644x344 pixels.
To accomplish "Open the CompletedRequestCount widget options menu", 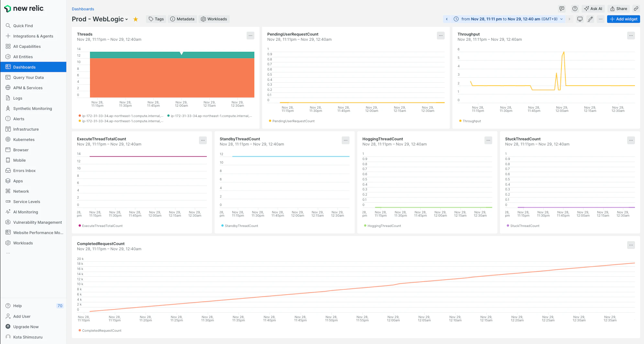I will pos(631,245).
